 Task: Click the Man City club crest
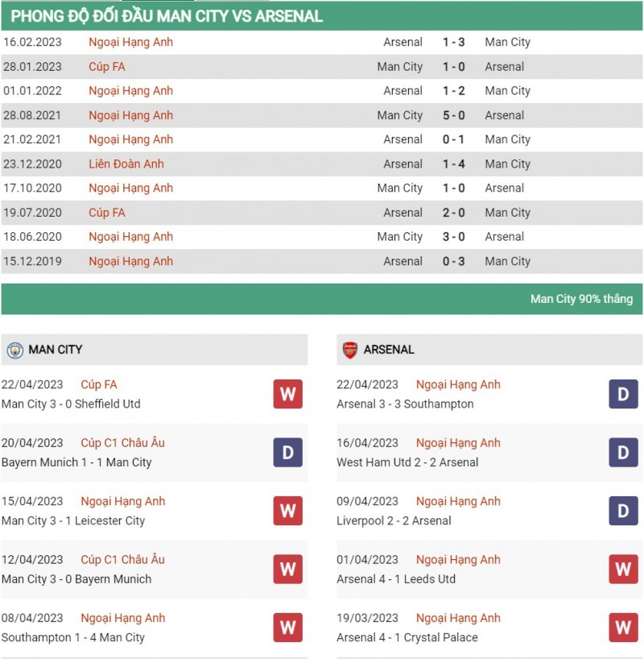[x=14, y=350]
